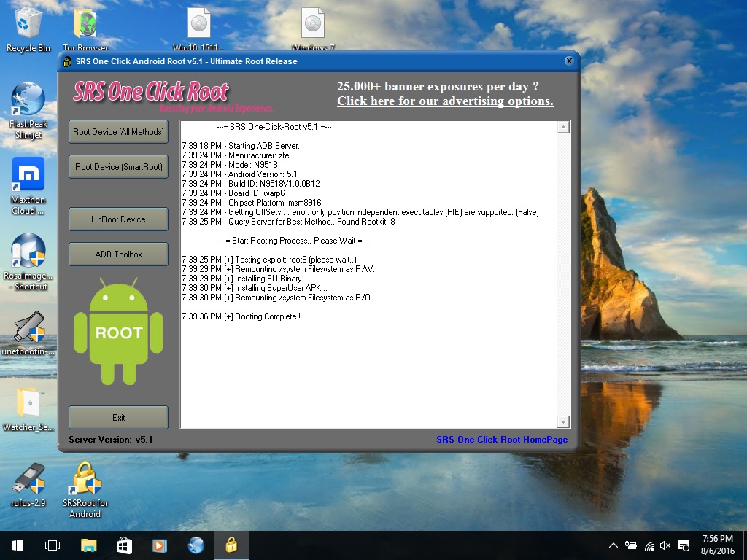Screen dimensions: 747x560
Task: Click Root Device (All Methods) button
Action: pos(118,132)
